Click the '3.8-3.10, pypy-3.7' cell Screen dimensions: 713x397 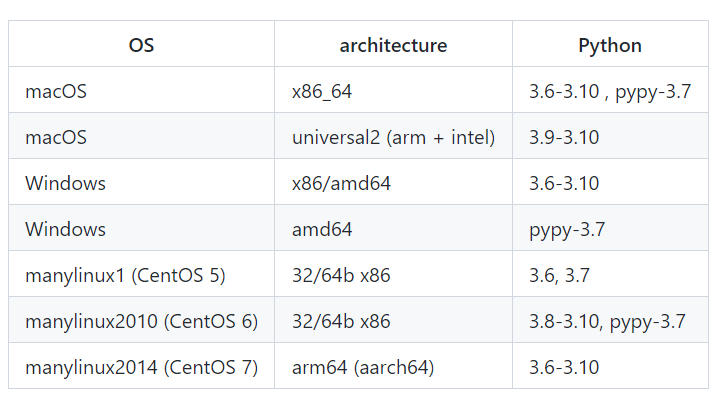click(x=610, y=320)
